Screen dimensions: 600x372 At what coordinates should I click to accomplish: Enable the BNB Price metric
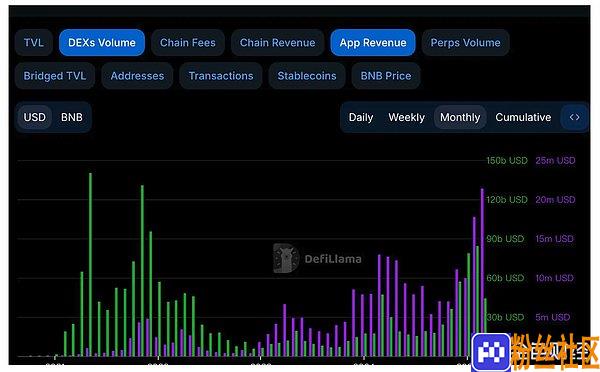pos(386,76)
